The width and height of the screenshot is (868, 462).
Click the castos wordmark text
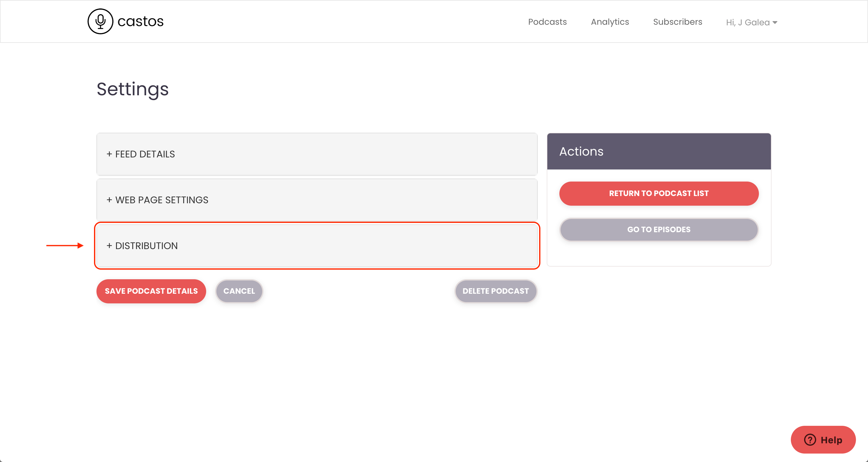[x=140, y=21]
